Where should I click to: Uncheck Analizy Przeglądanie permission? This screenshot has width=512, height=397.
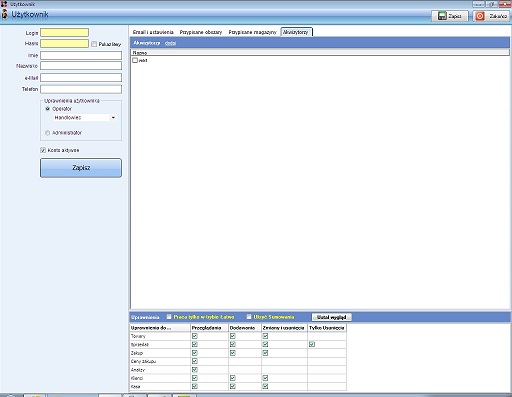195,370
